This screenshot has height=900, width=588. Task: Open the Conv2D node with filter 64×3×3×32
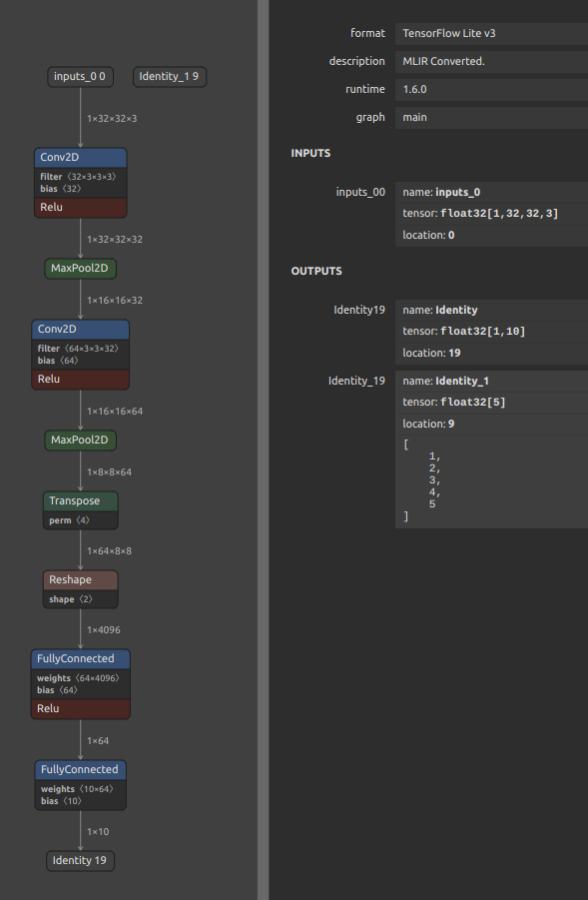80,329
